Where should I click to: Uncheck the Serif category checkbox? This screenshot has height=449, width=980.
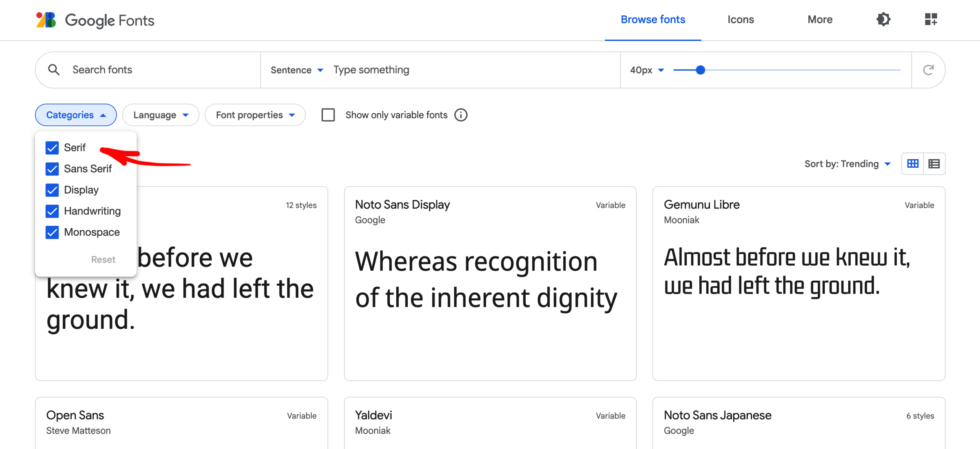[52, 148]
